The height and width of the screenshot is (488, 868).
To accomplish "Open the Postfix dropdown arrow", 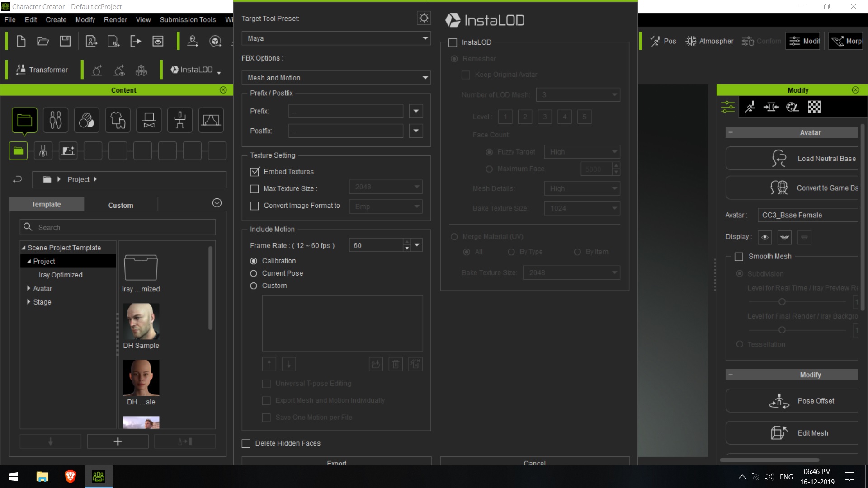I will (416, 131).
